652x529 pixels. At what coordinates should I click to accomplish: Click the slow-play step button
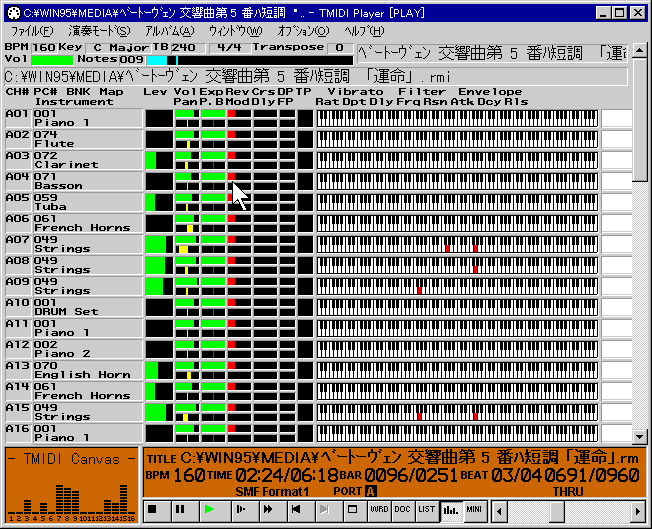[244, 510]
